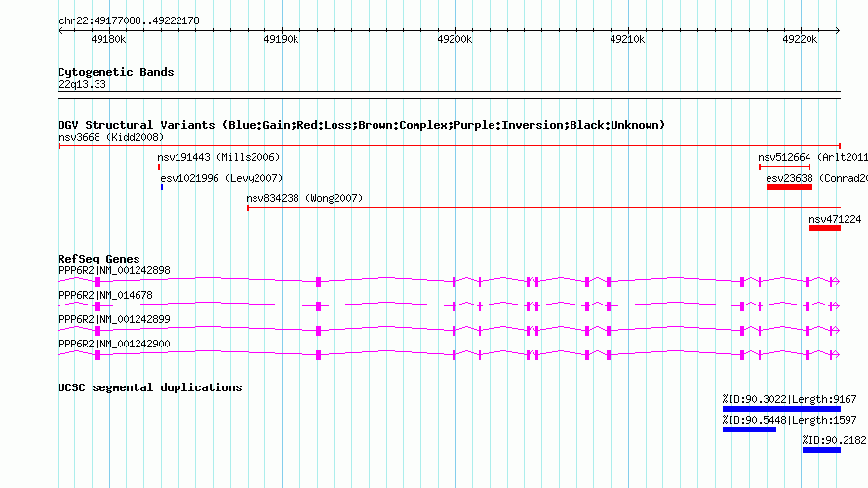Image resolution: width=868 pixels, height=488 pixels.
Task: Click the 22q13.33 band label
Action: tap(82, 84)
